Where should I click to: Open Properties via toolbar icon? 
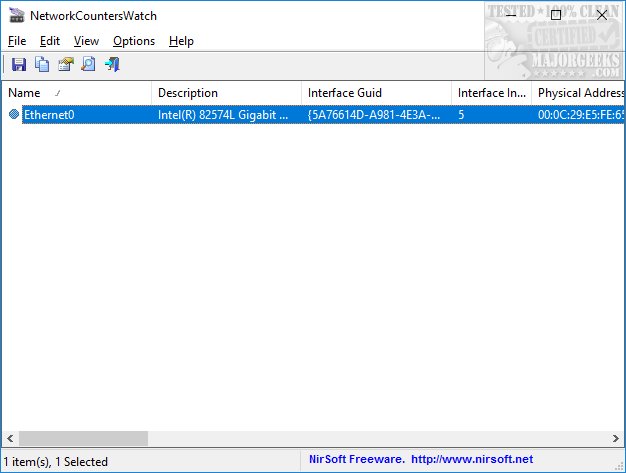[x=66, y=64]
